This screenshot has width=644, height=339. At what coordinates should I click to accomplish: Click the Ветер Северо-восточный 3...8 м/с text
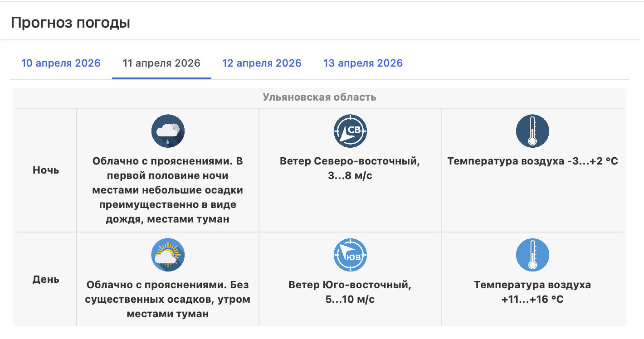(350, 168)
